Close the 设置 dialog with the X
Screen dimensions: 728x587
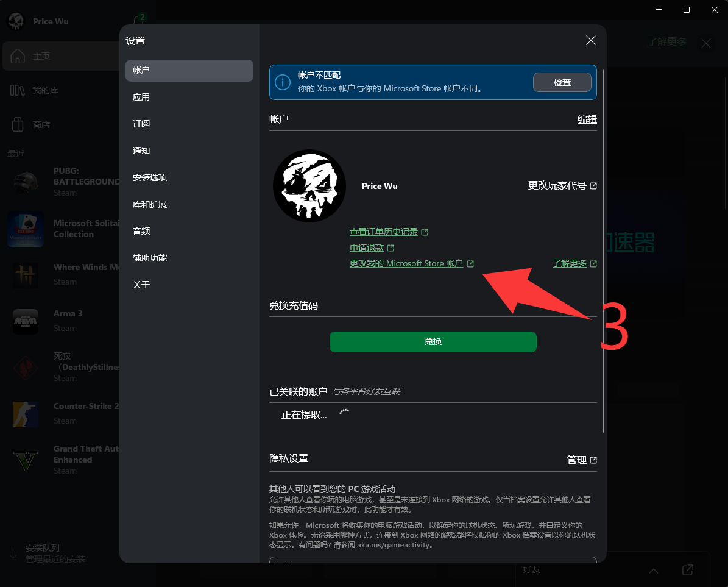[x=590, y=40]
